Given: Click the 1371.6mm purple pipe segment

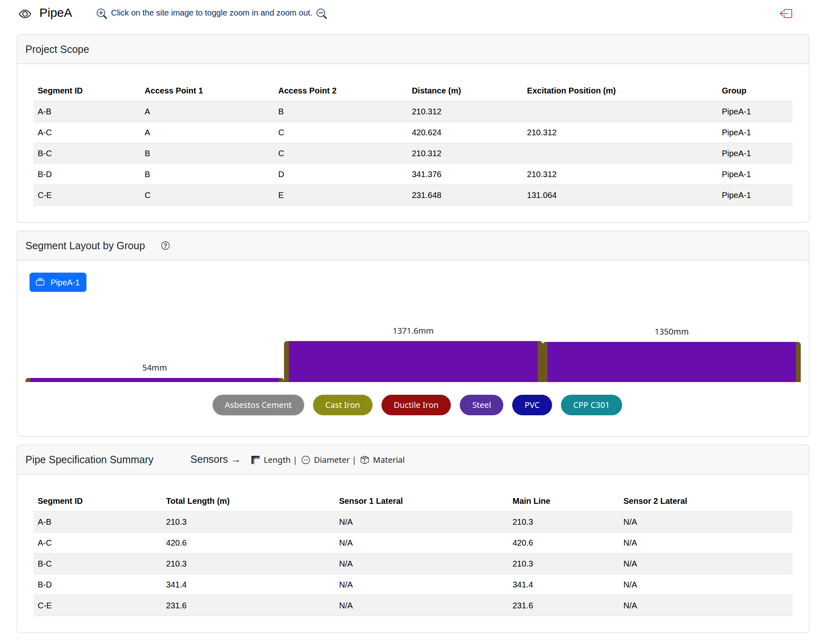Looking at the screenshot, I should coord(413,362).
